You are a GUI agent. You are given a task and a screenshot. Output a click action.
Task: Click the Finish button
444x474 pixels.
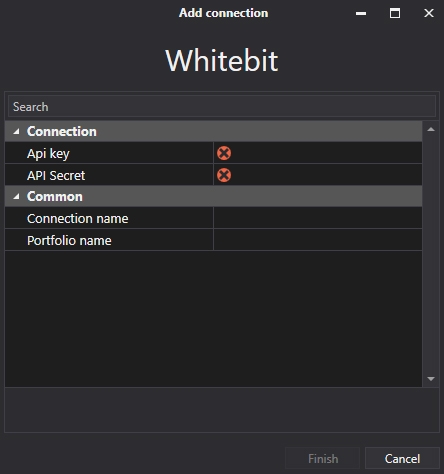323,459
